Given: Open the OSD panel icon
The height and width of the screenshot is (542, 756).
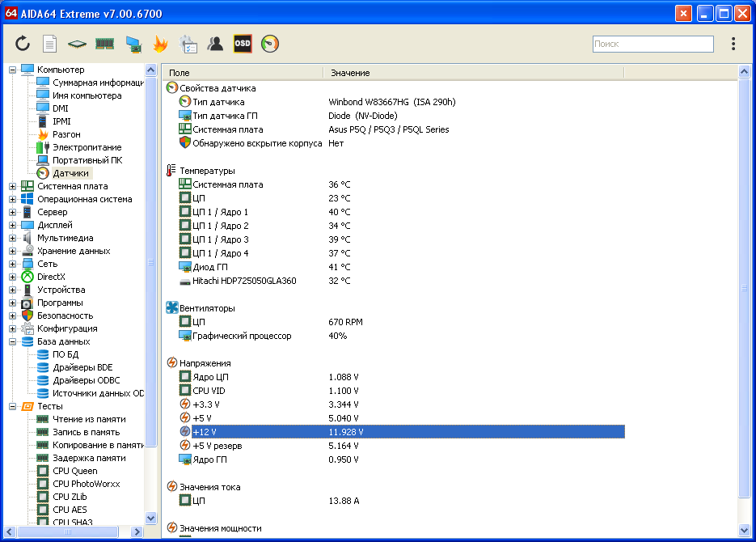Looking at the screenshot, I should coord(243,44).
